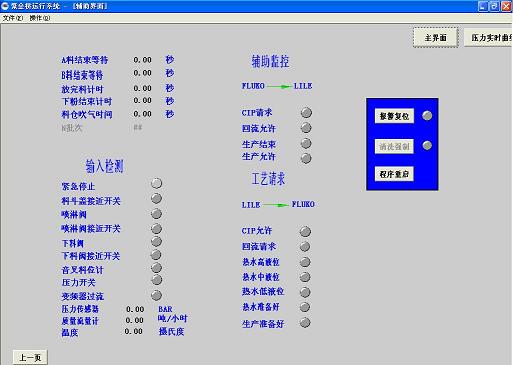The image size is (513, 365).
Task: Open the 文件 menu
Action: tap(13, 18)
